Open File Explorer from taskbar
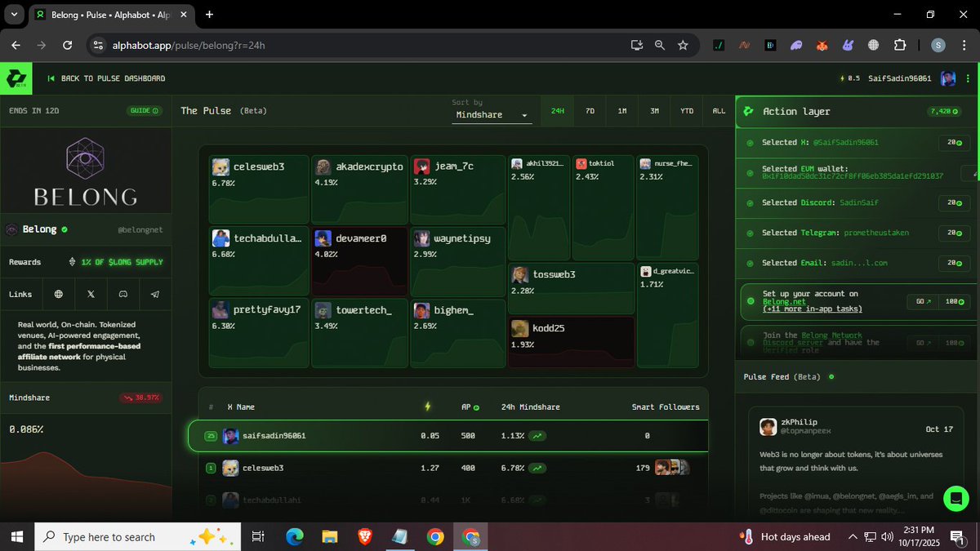 [x=330, y=536]
